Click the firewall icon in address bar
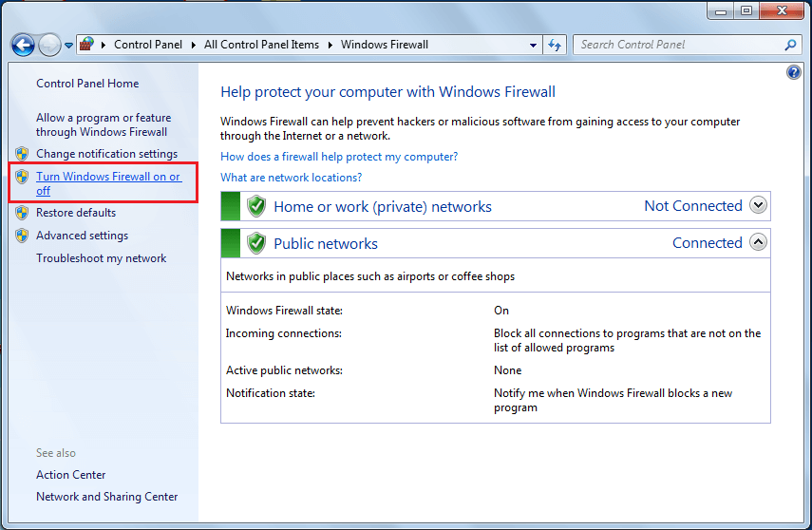 click(86, 45)
